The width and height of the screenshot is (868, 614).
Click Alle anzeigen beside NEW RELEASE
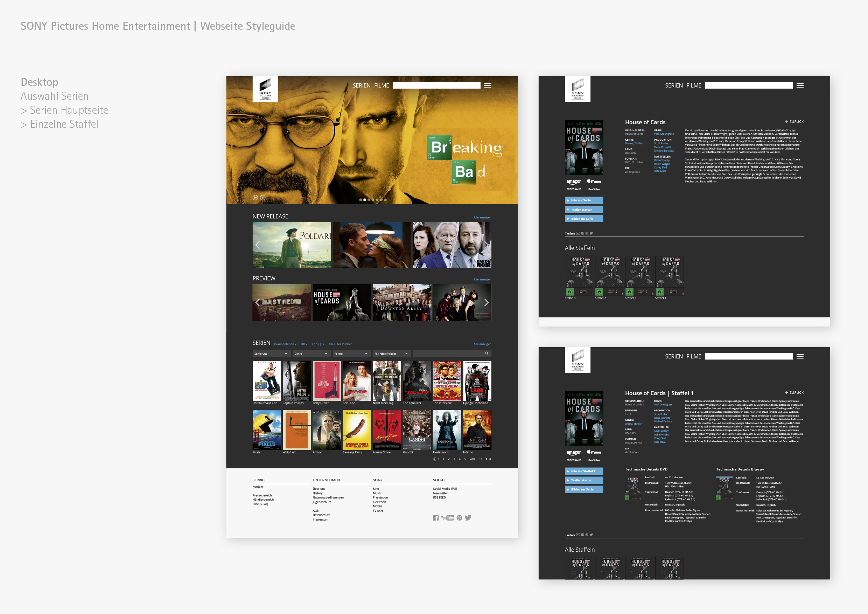pyautogui.click(x=482, y=217)
